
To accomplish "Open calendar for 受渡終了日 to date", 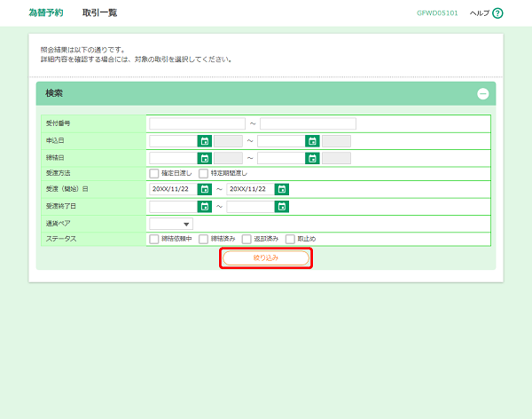I will (282, 207).
